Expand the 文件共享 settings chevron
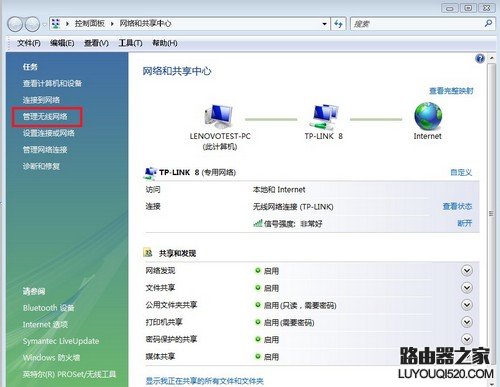 pos(467,288)
